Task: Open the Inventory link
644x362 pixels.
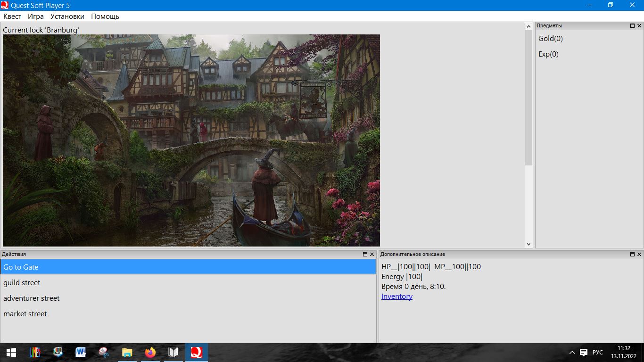Action: click(397, 296)
